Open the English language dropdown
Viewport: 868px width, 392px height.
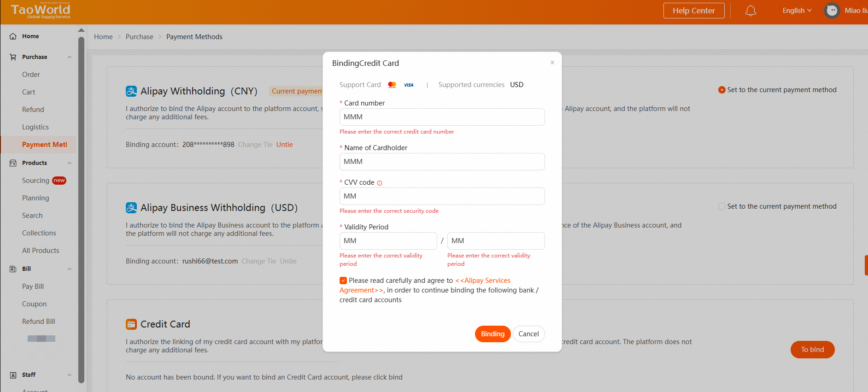coord(797,11)
